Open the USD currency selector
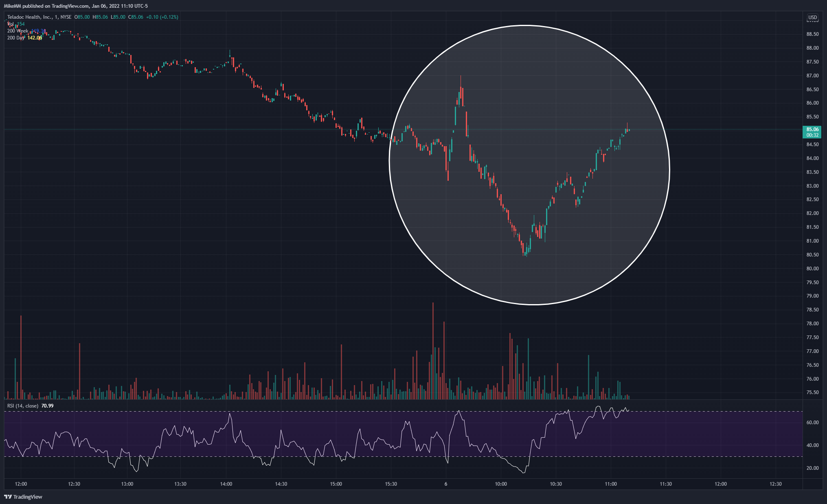The width and height of the screenshot is (827, 504). pos(812,18)
